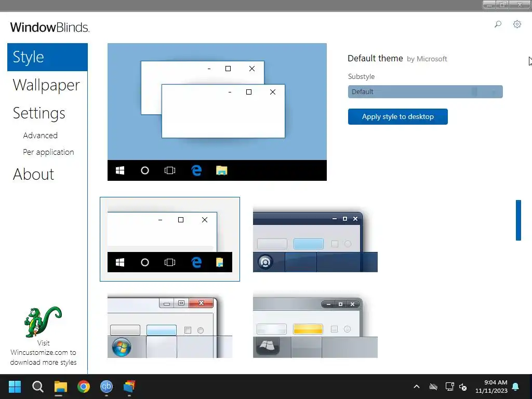Click the by Microsoft author text
Image resolution: width=532 pixels, height=399 pixels.
click(427, 59)
